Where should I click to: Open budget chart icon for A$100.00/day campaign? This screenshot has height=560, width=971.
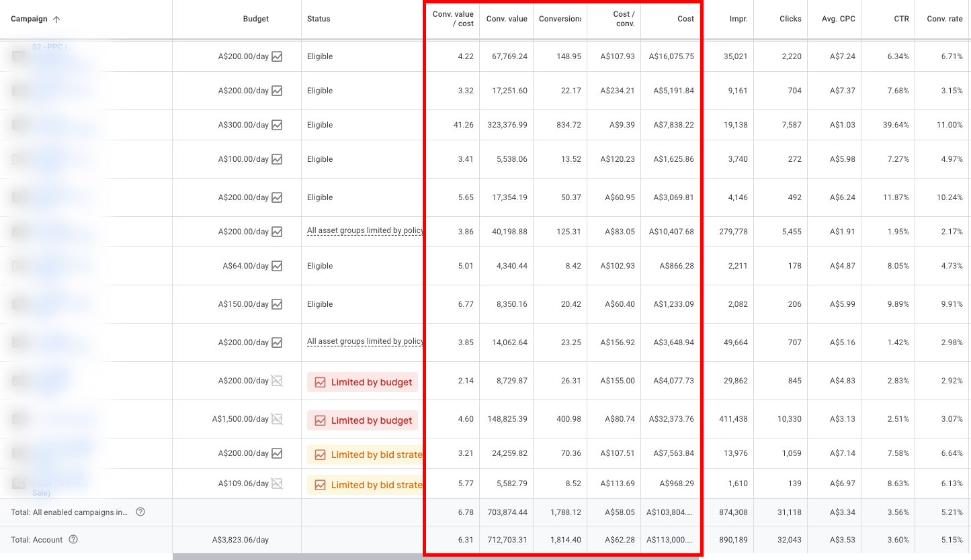pyautogui.click(x=277, y=159)
